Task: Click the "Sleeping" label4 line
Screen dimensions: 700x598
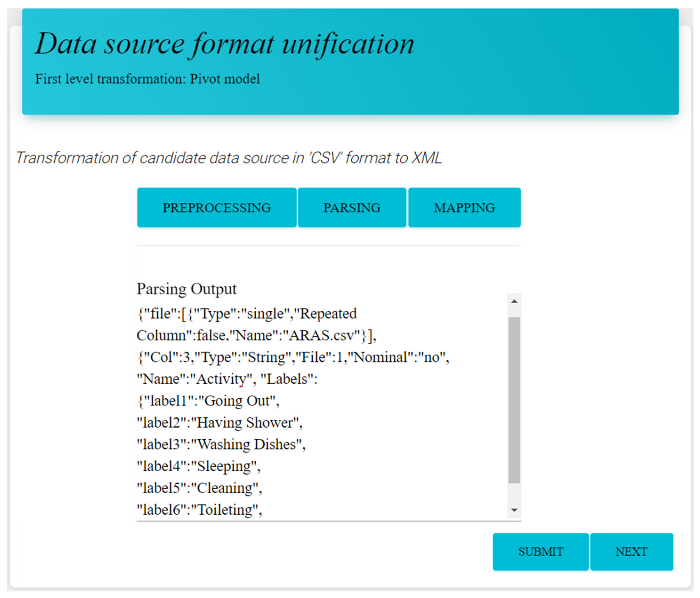Action: (x=224, y=466)
